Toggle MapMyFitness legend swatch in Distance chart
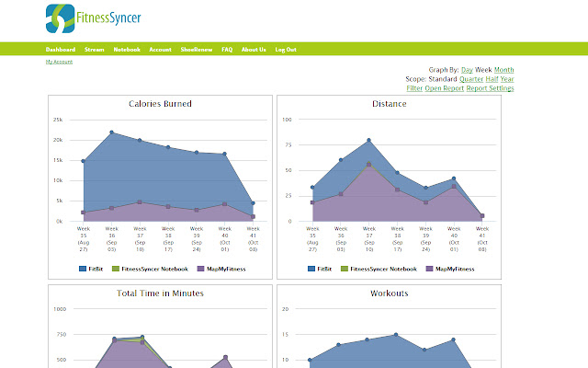 click(429, 269)
